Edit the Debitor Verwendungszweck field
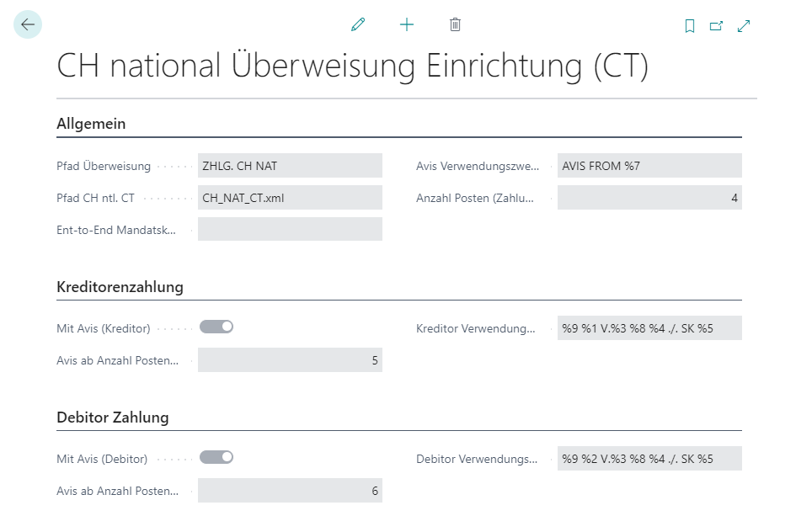The height and width of the screenshot is (516, 812). (x=649, y=458)
